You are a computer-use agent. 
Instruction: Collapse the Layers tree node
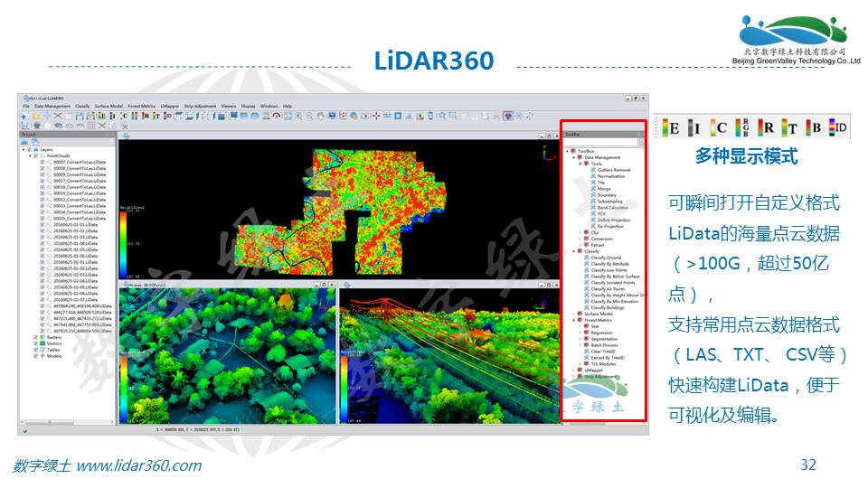tap(24, 149)
